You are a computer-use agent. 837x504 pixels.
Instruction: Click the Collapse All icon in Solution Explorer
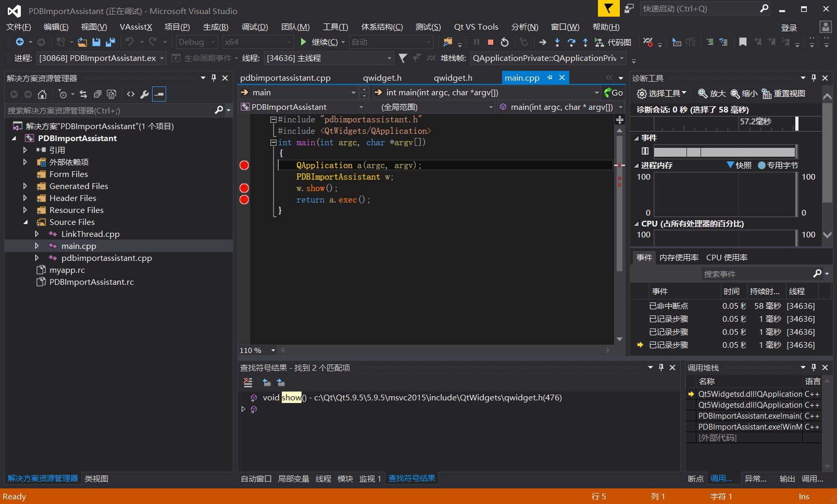97,94
